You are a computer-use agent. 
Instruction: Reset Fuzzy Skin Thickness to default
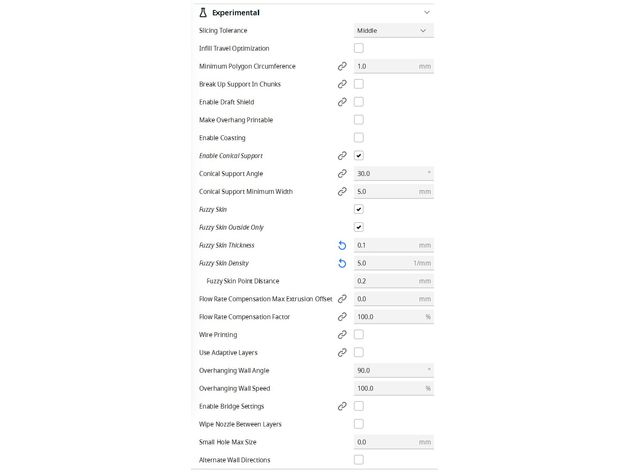point(342,245)
